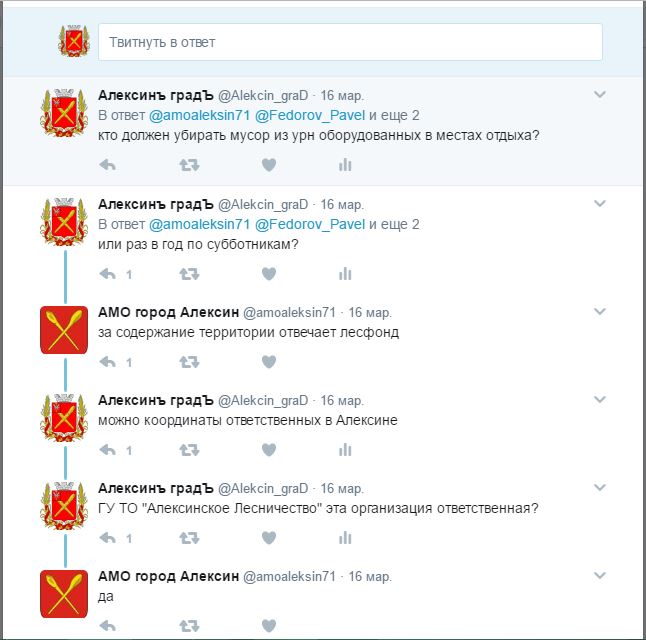Reply to the 'Алексинское Лесничество' tweet
Screen dimensions: 646x640
point(108,538)
